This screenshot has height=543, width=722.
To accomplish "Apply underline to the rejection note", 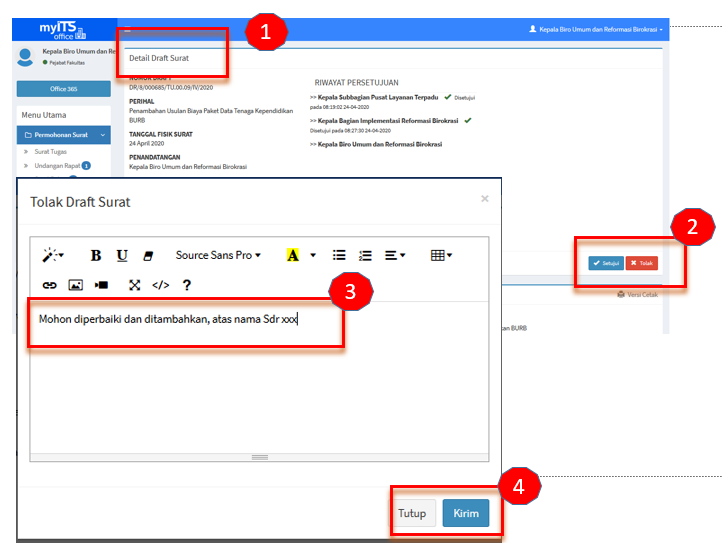I will 122,255.
